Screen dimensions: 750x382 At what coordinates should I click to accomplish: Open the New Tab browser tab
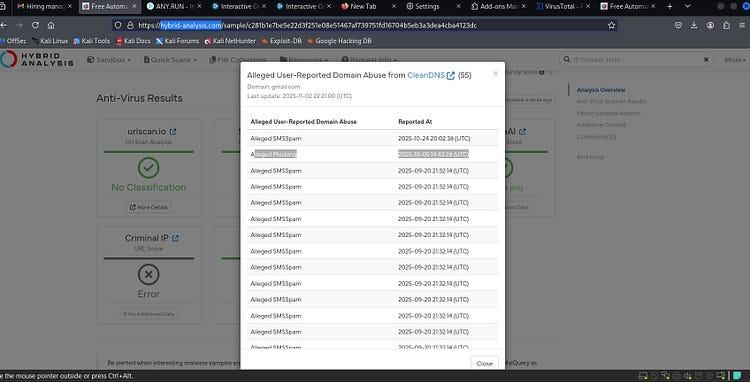pyautogui.click(x=367, y=7)
